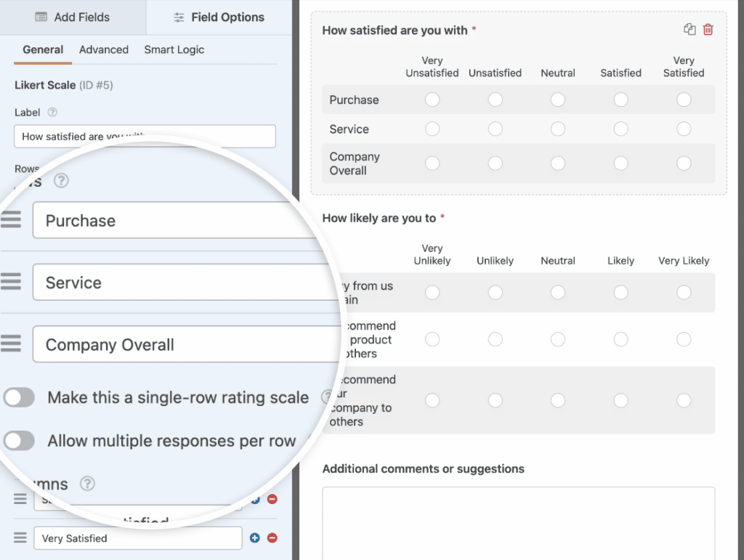This screenshot has height=560, width=744.
Task: Switch to the Add Fields panel
Action: tap(73, 17)
